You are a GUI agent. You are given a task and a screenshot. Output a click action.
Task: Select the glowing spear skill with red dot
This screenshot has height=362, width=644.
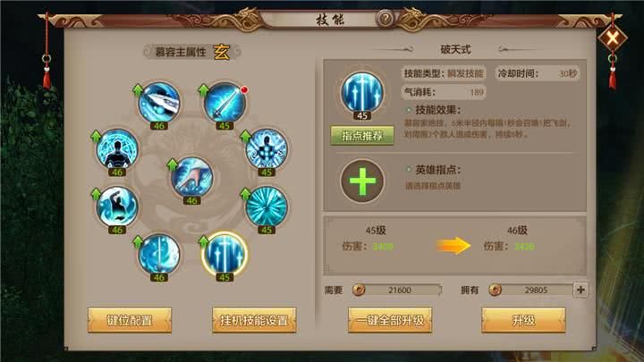[225, 103]
